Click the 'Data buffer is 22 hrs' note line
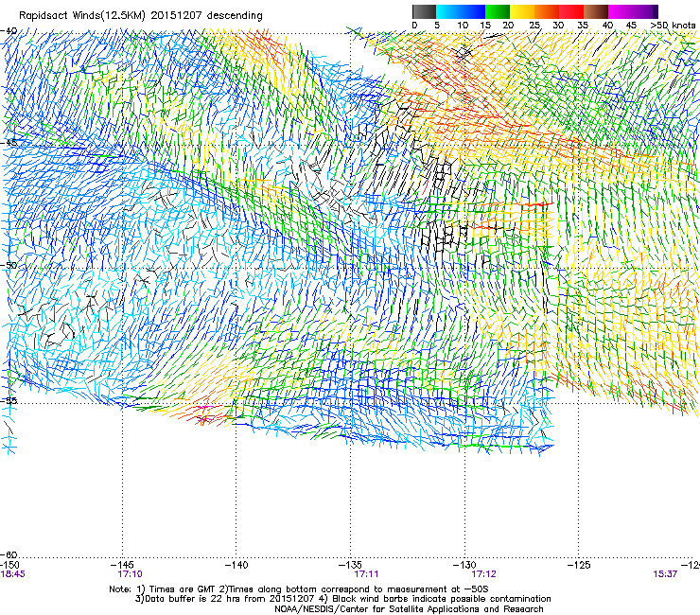Screen dimensions: 700x615 (x=342, y=599)
